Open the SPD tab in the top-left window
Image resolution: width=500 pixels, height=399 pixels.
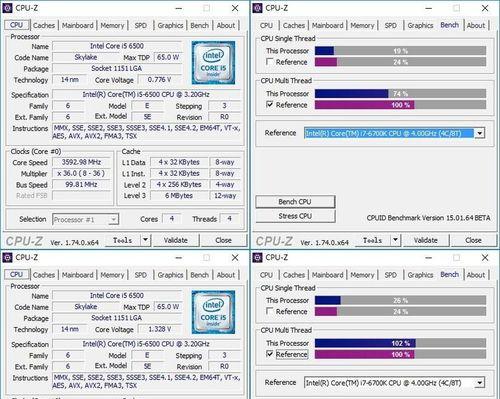pyautogui.click(x=140, y=25)
